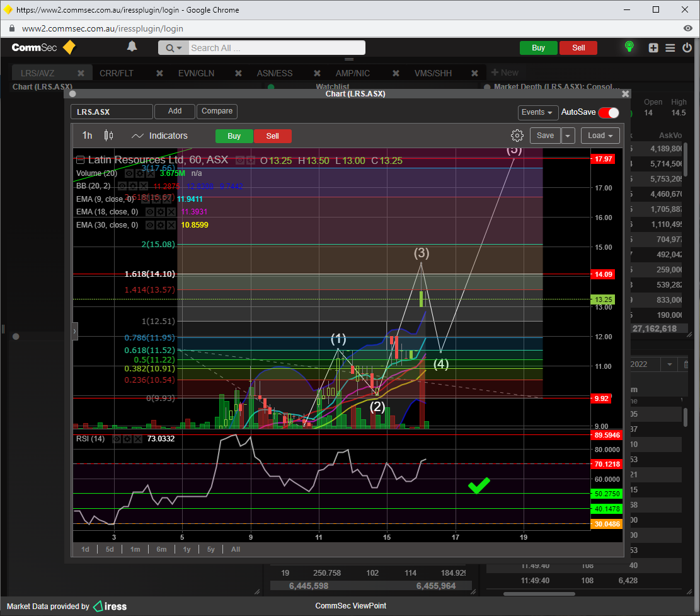Open settings for EMA (30) indicator
This screenshot has width=700, height=616.
pyautogui.click(x=161, y=225)
